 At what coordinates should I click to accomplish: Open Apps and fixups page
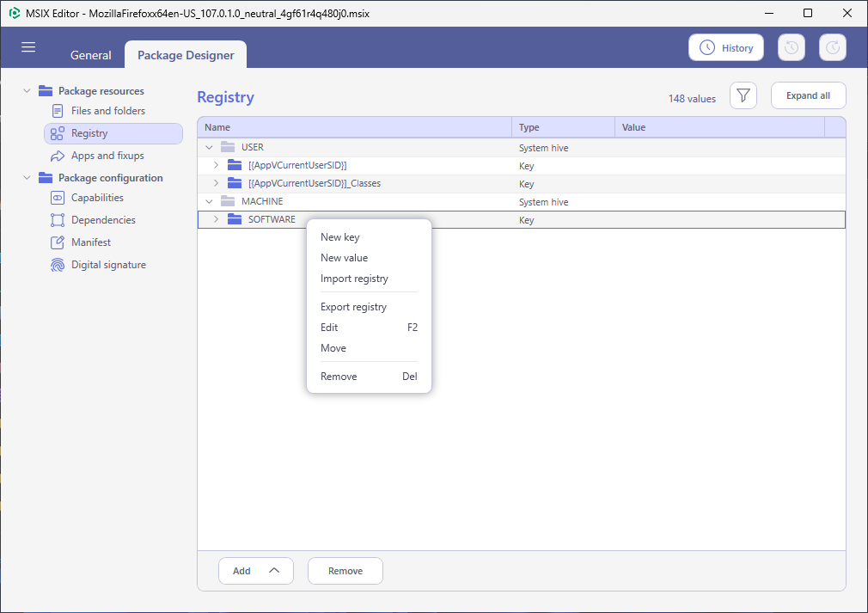(107, 156)
